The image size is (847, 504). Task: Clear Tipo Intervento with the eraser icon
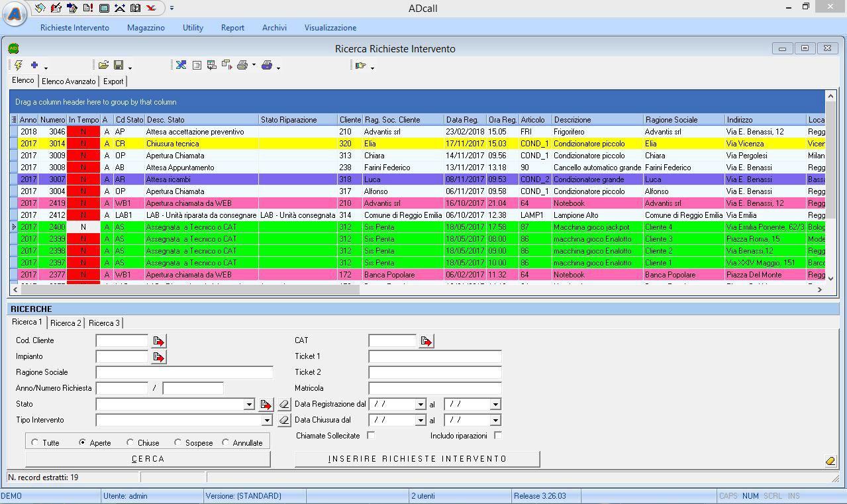284,420
